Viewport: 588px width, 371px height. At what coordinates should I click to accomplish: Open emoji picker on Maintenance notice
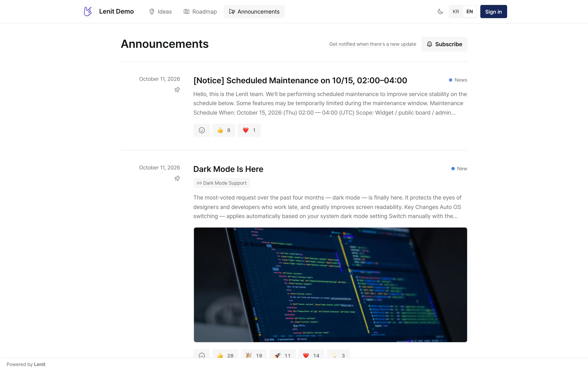(201, 130)
